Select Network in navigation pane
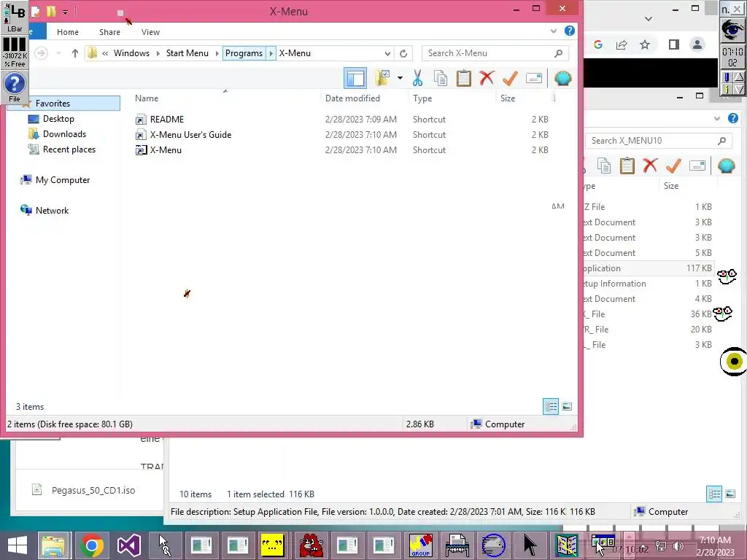This screenshot has height=560, width=747. 52,211
